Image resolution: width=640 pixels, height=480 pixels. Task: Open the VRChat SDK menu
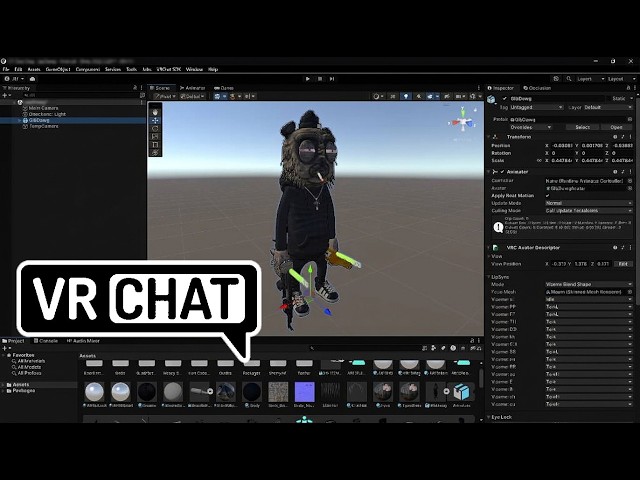[169, 69]
